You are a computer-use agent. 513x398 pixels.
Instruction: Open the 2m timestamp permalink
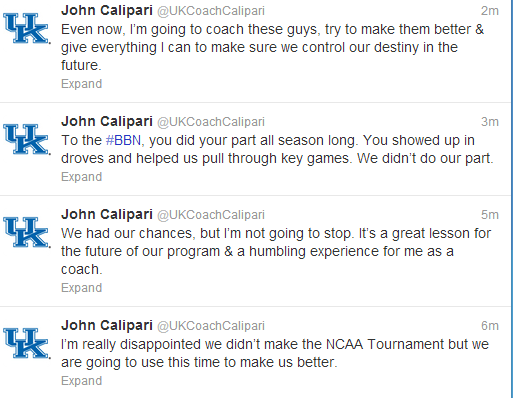[x=490, y=11]
